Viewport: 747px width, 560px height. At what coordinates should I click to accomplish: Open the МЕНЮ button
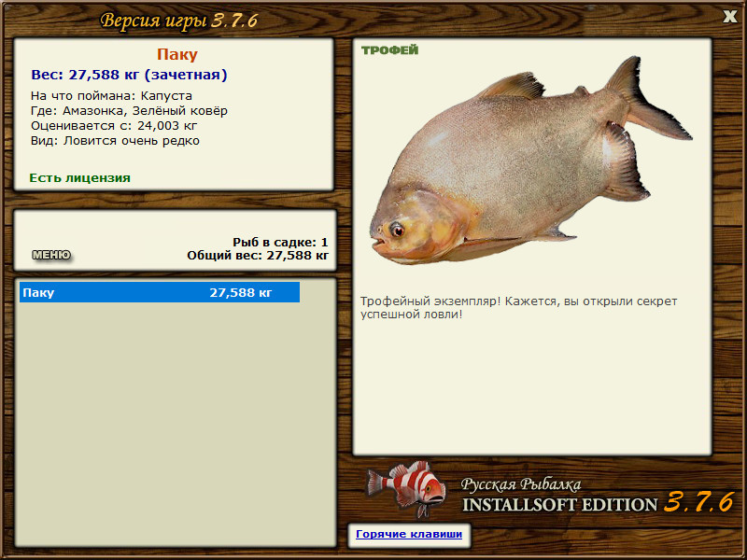[x=51, y=255]
